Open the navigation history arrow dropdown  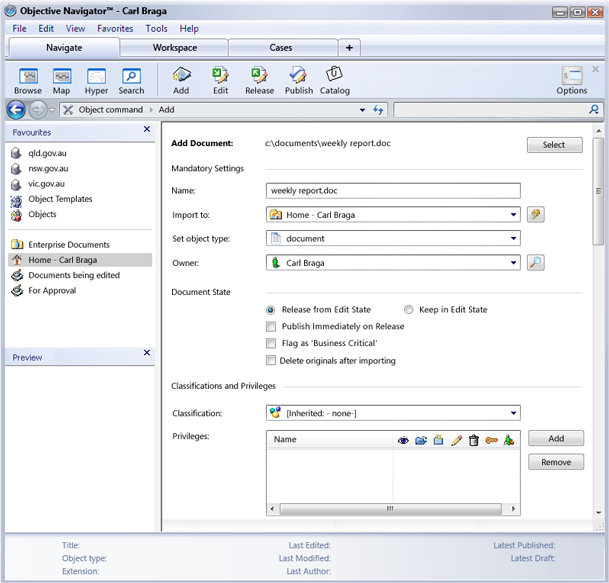[x=52, y=110]
